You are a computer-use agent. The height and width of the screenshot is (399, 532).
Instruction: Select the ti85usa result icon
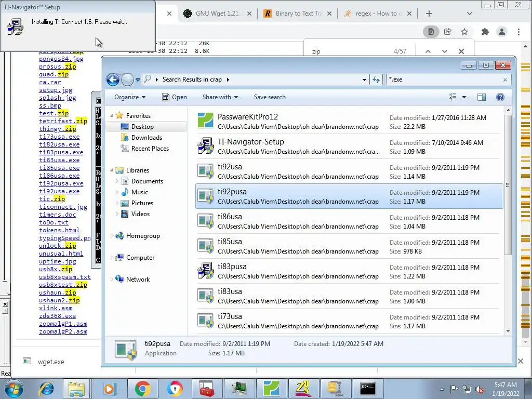click(x=206, y=246)
